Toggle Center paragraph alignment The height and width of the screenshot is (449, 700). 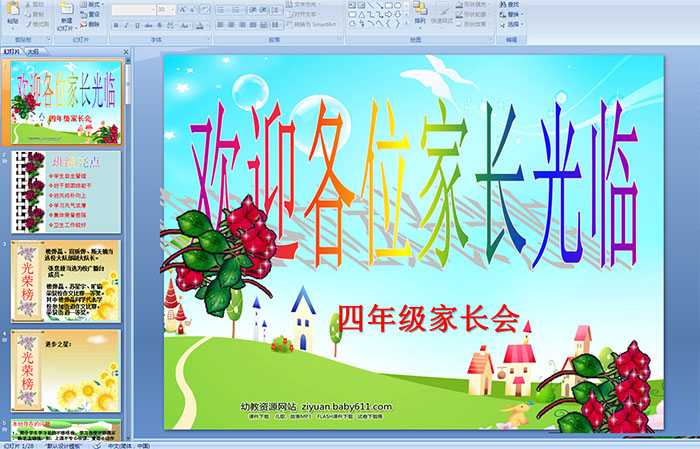231,25
